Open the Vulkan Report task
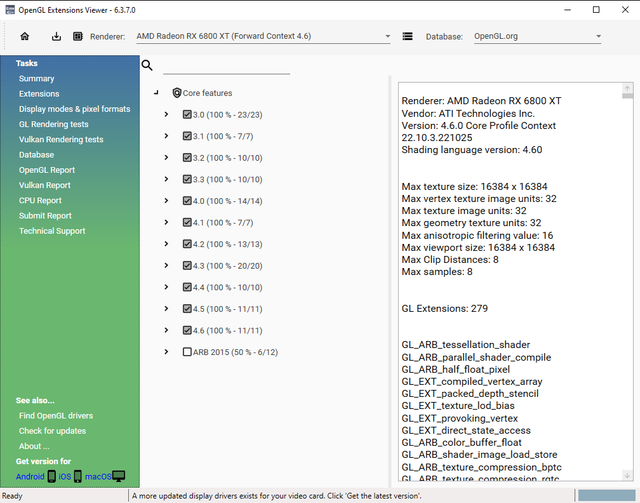Viewport: 640px width, 503px height. (44, 185)
